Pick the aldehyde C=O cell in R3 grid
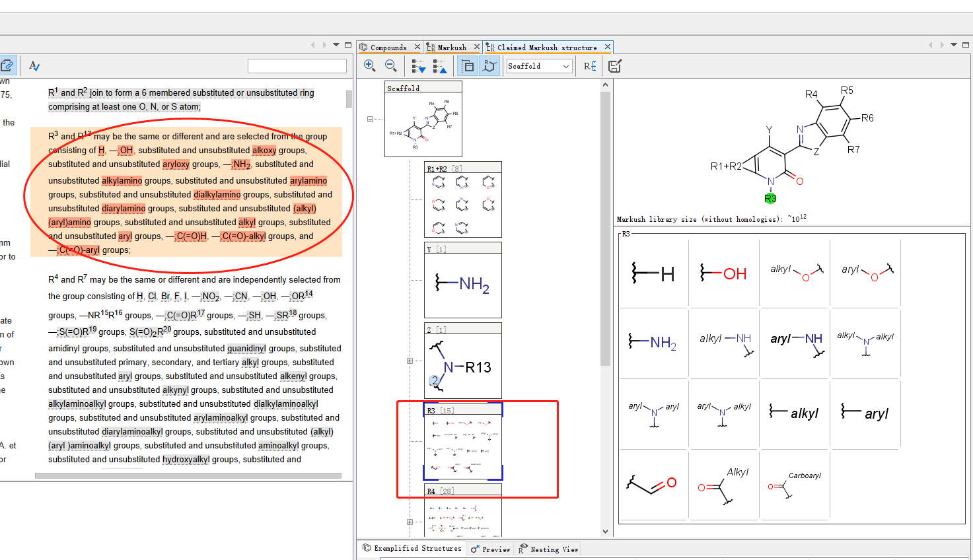973x560 pixels. (x=653, y=485)
